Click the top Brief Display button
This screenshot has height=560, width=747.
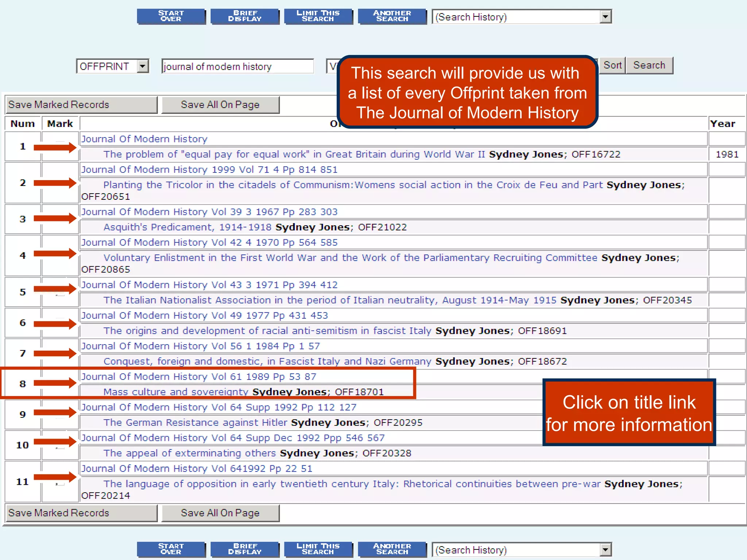[245, 16]
